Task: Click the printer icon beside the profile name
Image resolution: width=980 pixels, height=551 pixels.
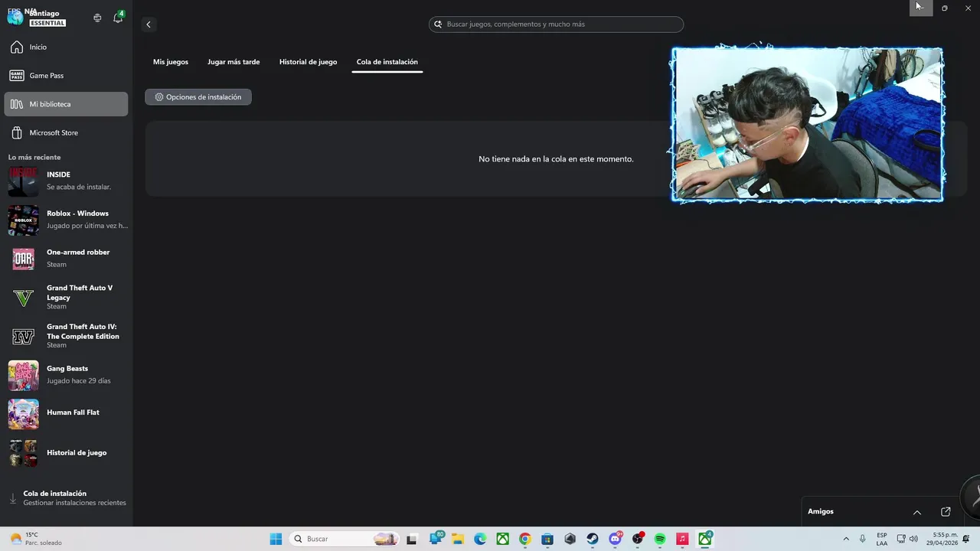Action: point(97,18)
